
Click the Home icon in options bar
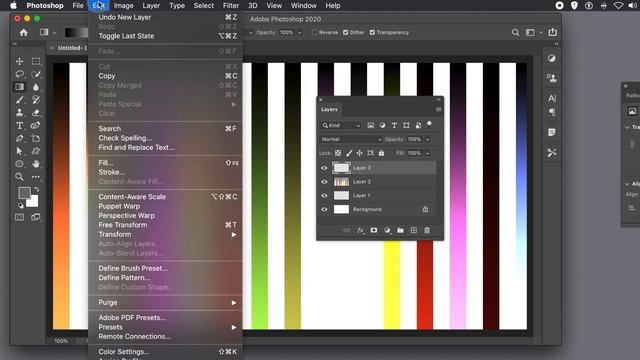point(24,32)
